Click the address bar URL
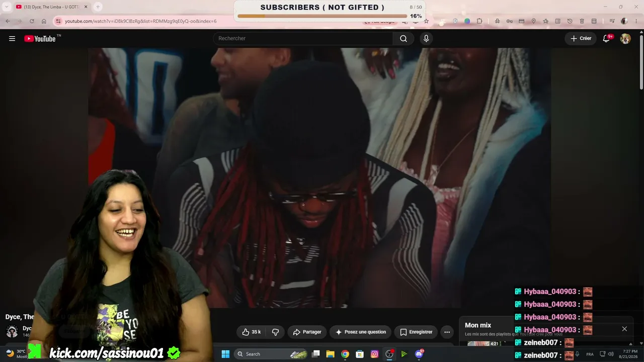 point(140,21)
